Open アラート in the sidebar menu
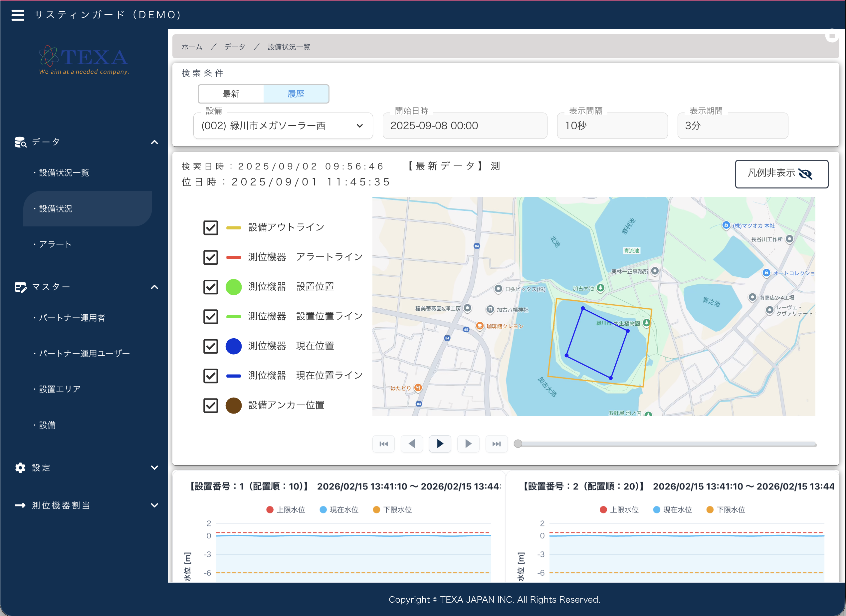846x616 pixels. (x=55, y=244)
